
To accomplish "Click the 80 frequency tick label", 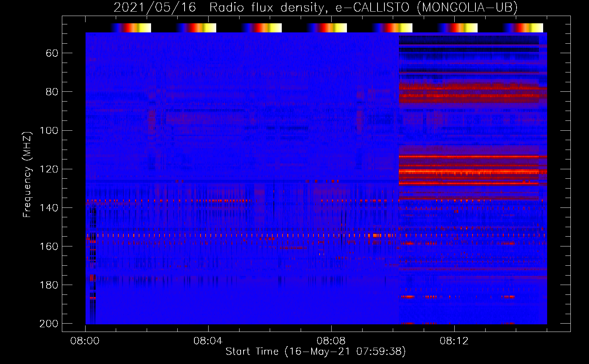I will pos(52,92).
